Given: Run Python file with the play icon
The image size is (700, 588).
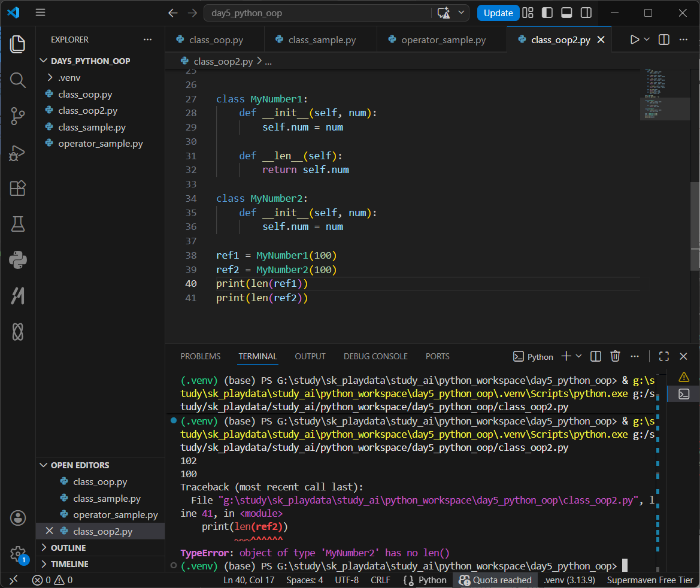Looking at the screenshot, I should coord(634,40).
